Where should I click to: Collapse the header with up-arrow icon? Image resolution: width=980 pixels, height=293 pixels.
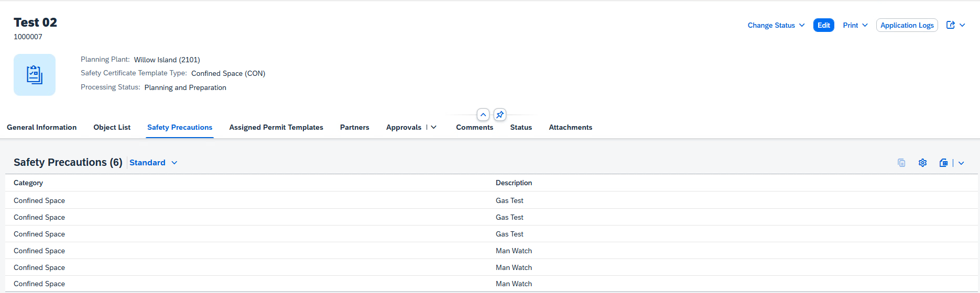[x=483, y=115]
